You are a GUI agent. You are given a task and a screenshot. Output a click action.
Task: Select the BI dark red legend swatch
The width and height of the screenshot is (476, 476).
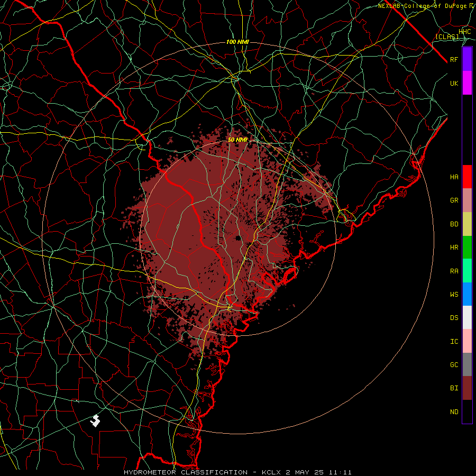click(467, 388)
